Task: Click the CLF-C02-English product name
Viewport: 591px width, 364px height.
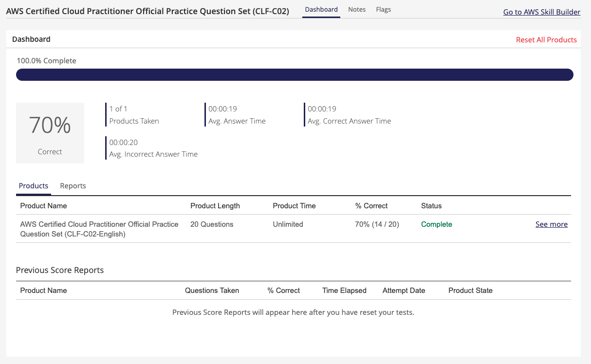Action: [x=99, y=229]
